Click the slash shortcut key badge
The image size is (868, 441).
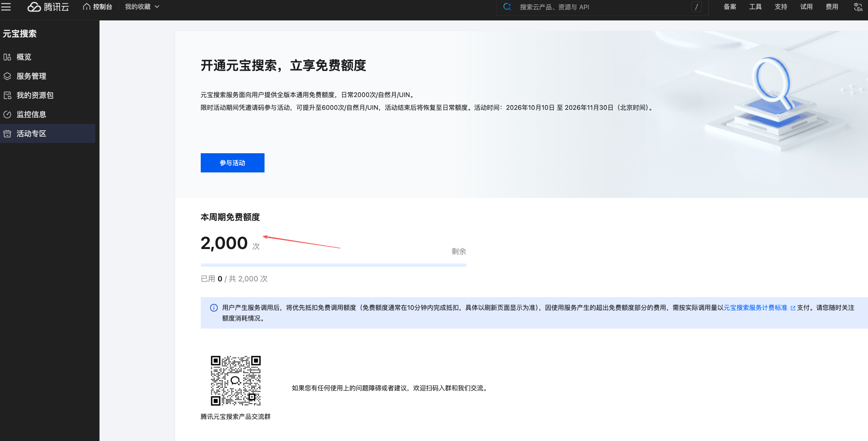(696, 7)
